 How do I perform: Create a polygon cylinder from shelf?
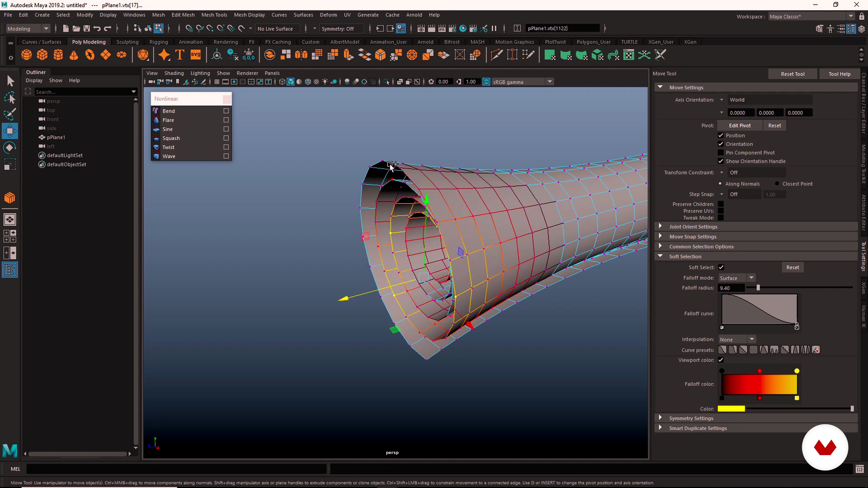click(58, 54)
